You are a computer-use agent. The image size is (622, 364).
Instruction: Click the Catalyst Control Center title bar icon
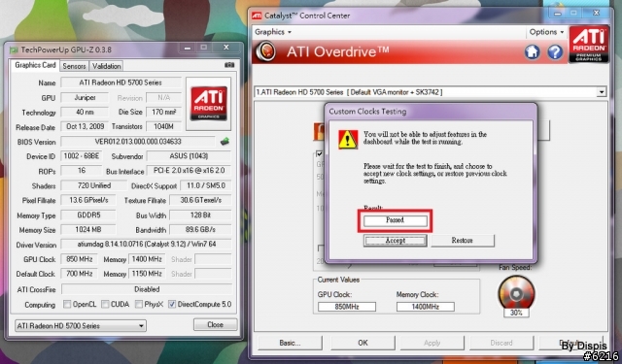[257, 16]
